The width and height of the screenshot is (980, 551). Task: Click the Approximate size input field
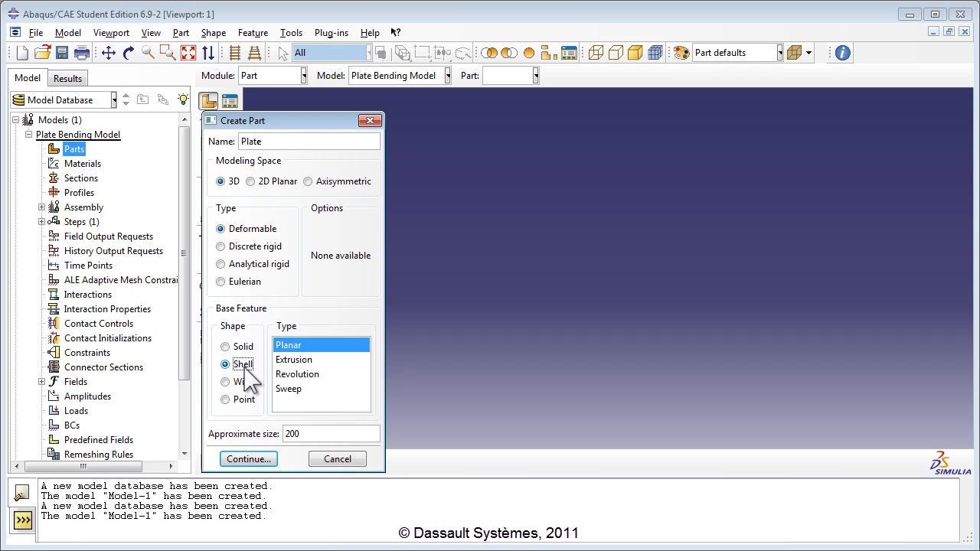pyautogui.click(x=331, y=434)
